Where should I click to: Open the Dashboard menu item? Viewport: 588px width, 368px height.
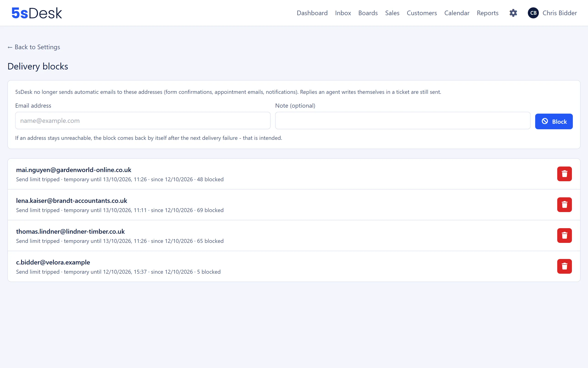(312, 13)
